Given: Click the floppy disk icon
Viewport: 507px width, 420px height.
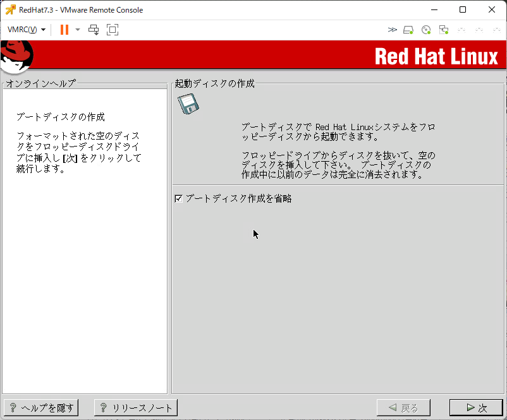Looking at the screenshot, I should click(188, 104).
